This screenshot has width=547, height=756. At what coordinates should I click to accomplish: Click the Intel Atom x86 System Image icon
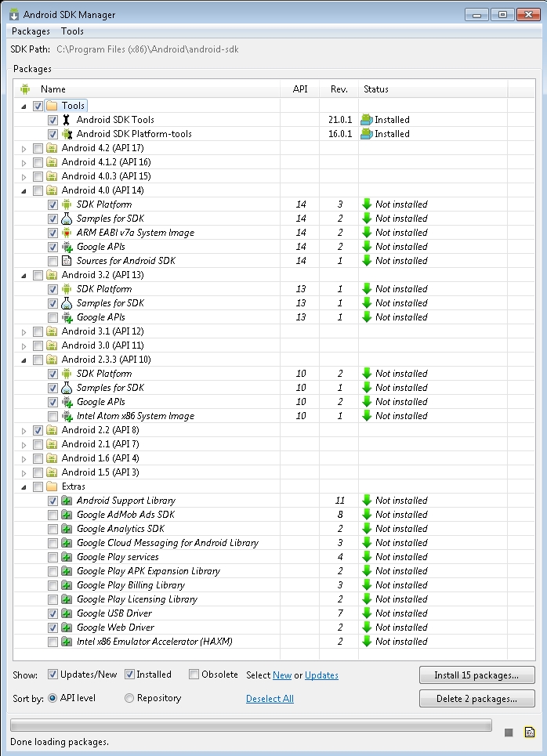(x=67, y=416)
